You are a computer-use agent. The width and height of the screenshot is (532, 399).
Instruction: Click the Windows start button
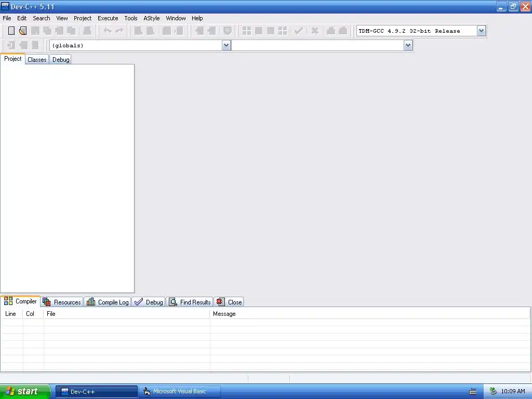[x=25, y=391]
